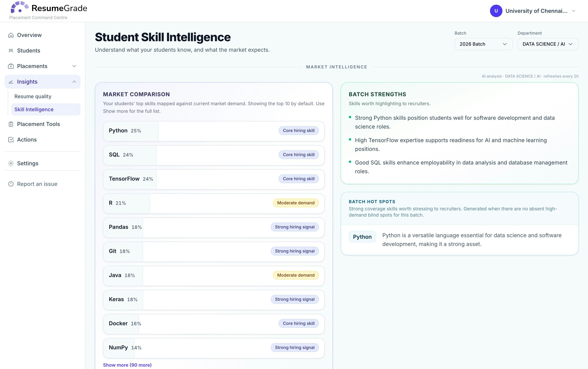The height and width of the screenshot is (369, 588).
Task: Click NumPy's Strong hiring signal badge
Action: pos(295,348)
